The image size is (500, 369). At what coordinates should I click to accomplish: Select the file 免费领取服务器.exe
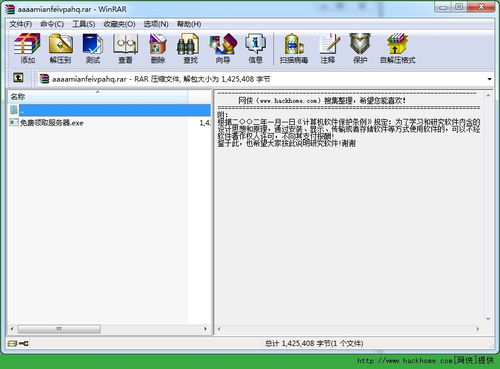click(52, 123)
